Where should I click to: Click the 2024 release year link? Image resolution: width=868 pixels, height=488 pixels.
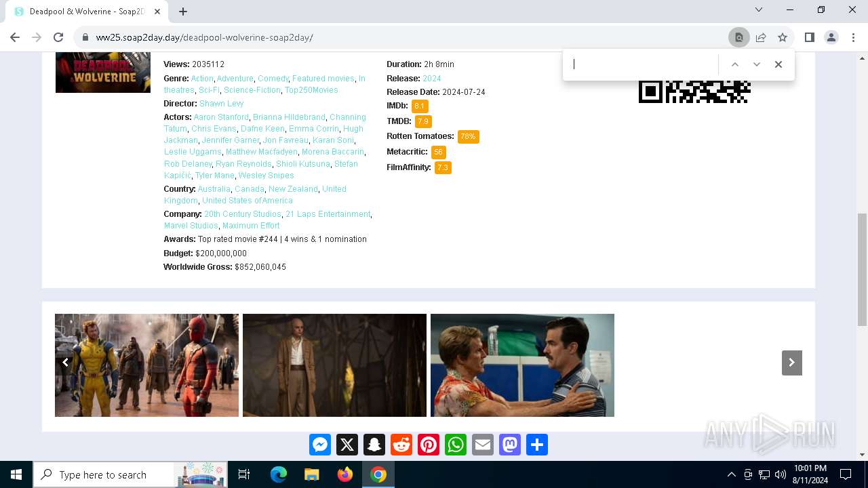[432, 79]
